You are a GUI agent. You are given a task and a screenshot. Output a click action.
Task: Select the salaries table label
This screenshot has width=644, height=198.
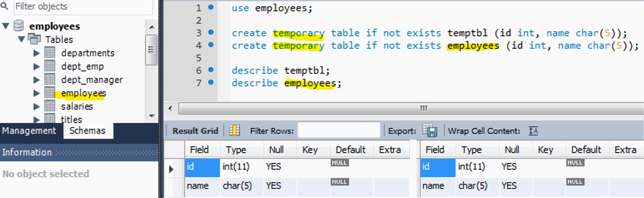pyautogui.click(x=77, y=106)
